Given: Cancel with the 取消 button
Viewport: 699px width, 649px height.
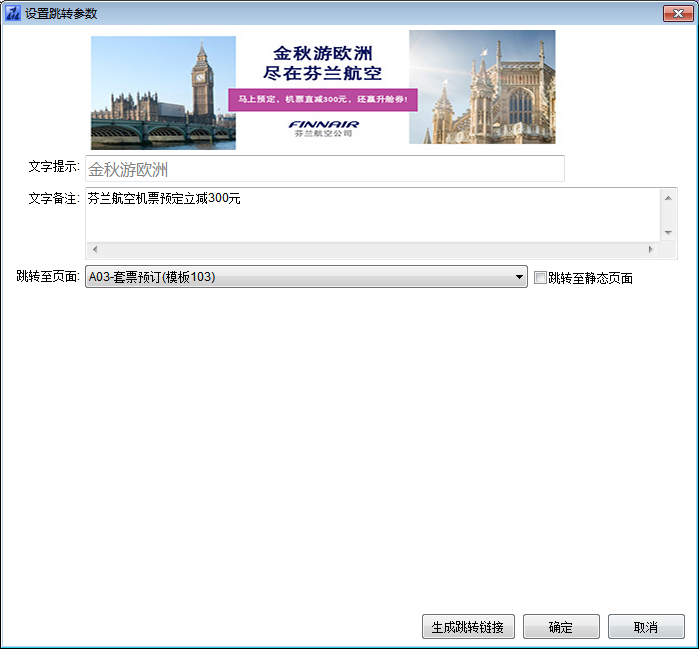Looking at the screenshot, I should click(646, 627).
